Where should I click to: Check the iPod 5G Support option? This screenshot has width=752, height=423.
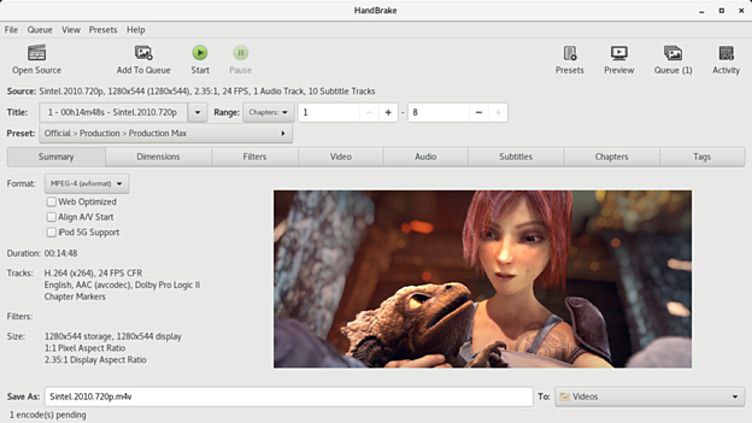51,232
